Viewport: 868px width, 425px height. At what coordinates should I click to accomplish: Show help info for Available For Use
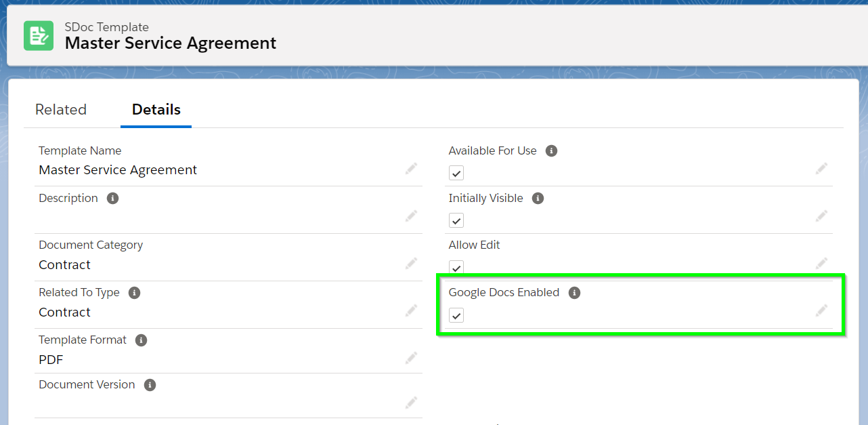[552, 151]
